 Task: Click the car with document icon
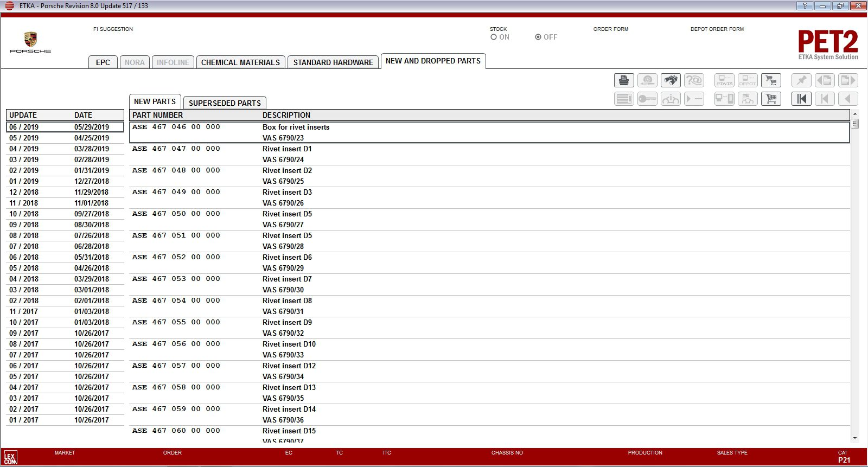pyautogui.click(x=748, y=99)
